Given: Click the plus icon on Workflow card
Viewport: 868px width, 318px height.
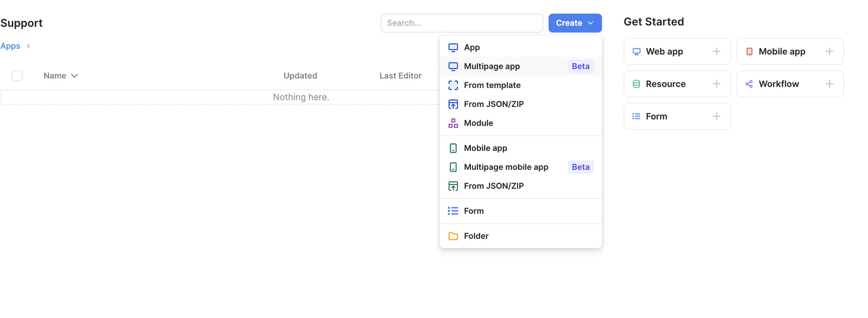Looking at the screenshot, I should [x=829, y=84].
